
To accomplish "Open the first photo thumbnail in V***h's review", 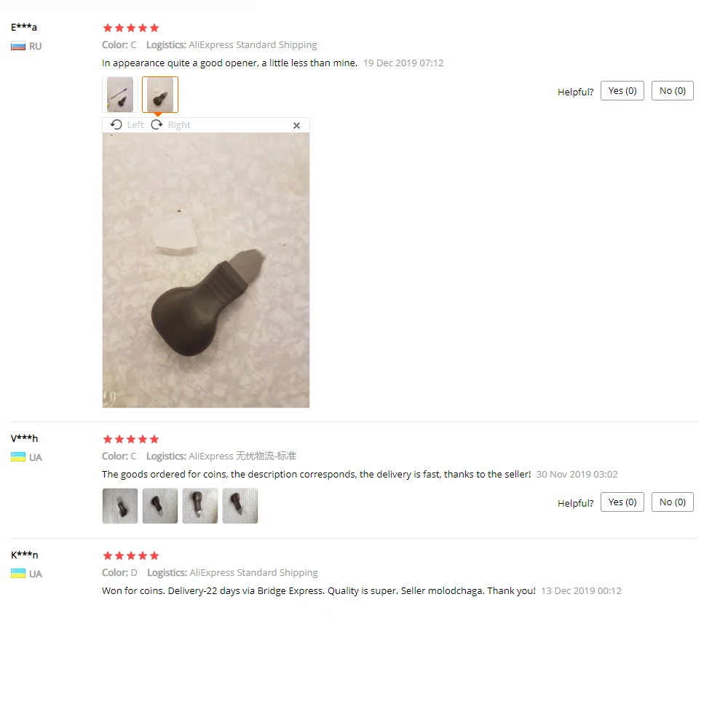I will point(120,506).
